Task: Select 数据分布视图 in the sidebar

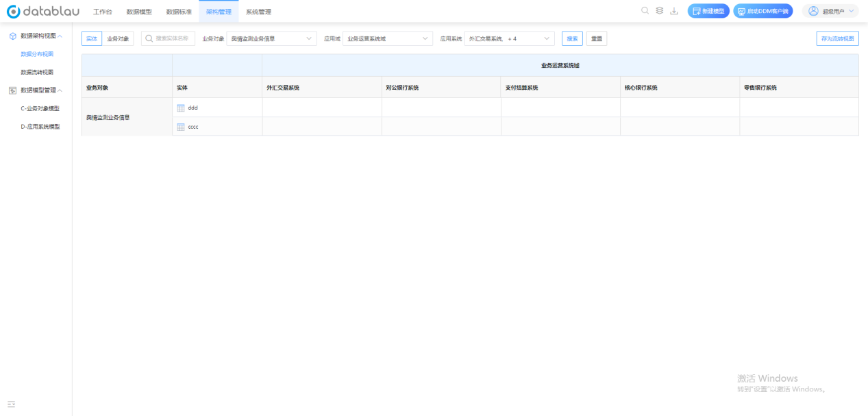Action: [x=37, y=54]
